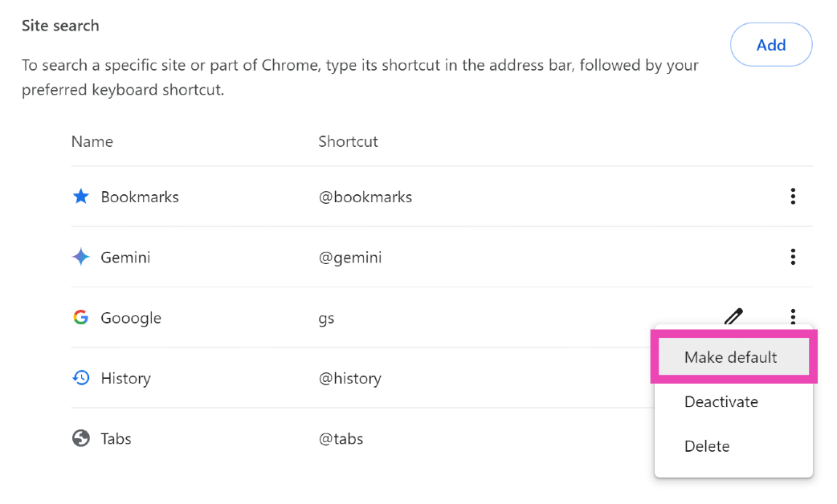This screenshot has height=504, width=837.
Task: Click the Google G logo icon
Action: pyautogui.click(x=81, y=318)
